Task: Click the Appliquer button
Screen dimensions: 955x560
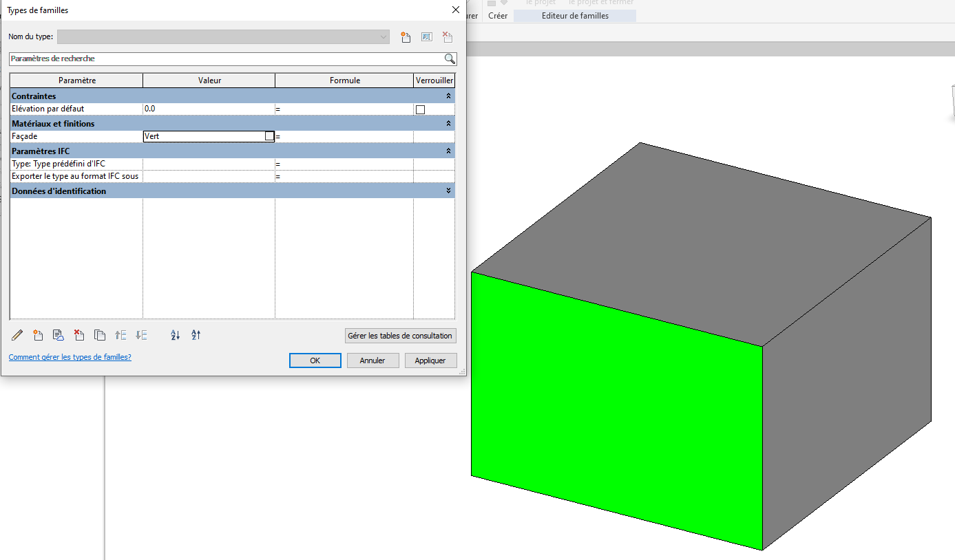Action: (430, 360)
